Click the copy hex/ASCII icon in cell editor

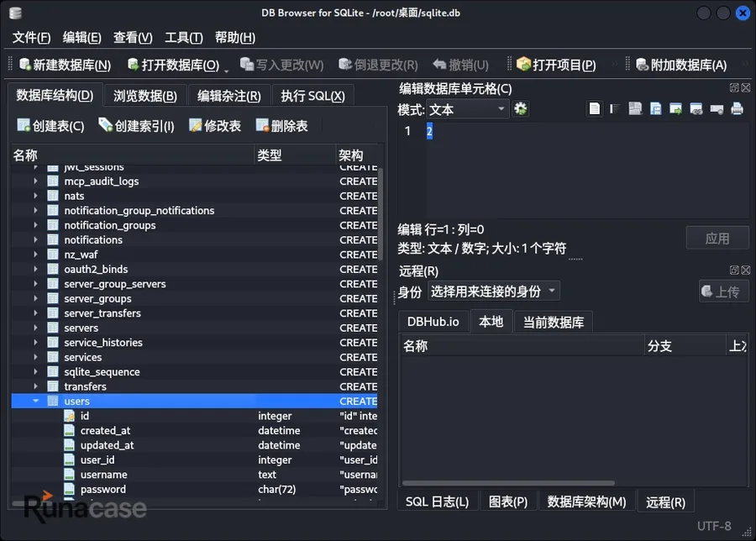pos(636,109)
